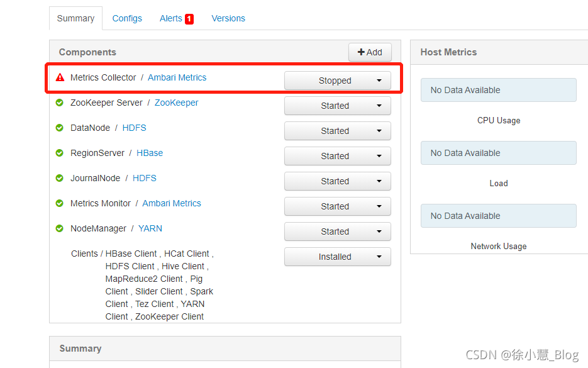Click the red warning icon beside Metrics Collector

pos(60,77)
